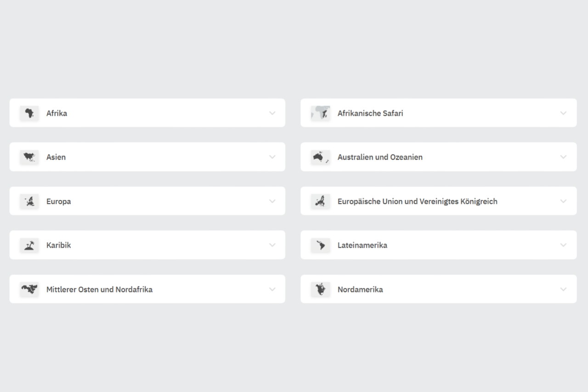The height and width of the screenshot is (392, 588).
Task: Click the Afrikanische Safari text
Action: pos(370,113)
